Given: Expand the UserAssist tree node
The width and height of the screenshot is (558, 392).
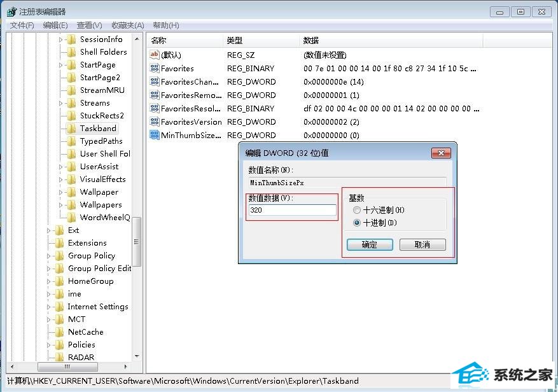Looking at the screenshot, I should [x=60, y=167].
